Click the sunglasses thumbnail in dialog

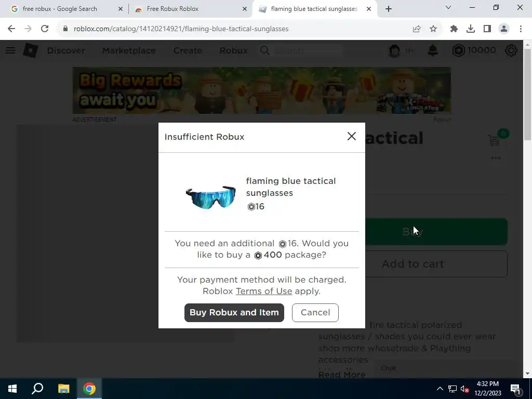[210, 197]
